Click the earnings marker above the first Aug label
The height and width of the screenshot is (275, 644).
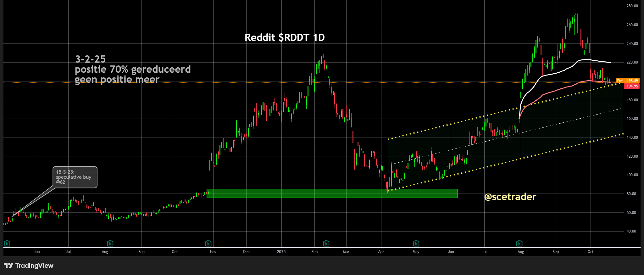coord(110,243)
